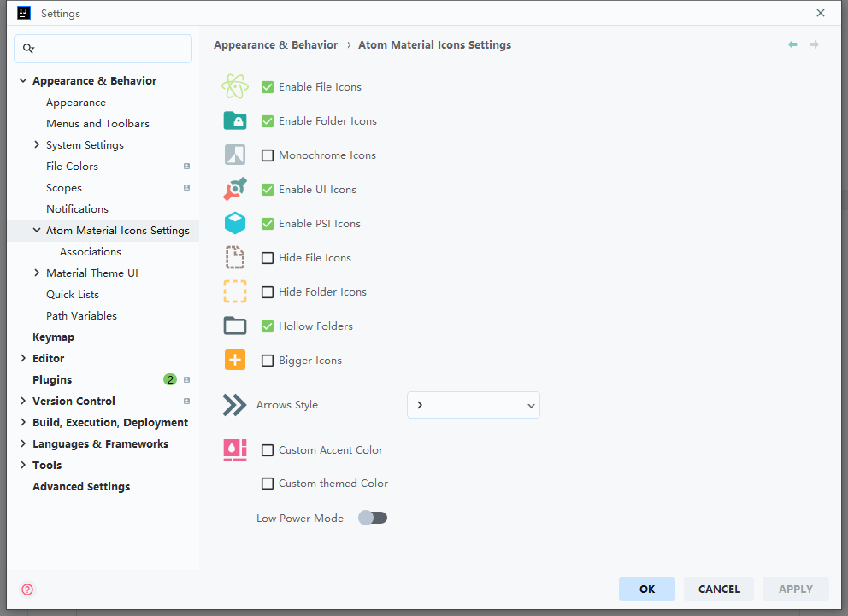Uncheck Enable Folder Icons

click(268, 121)
